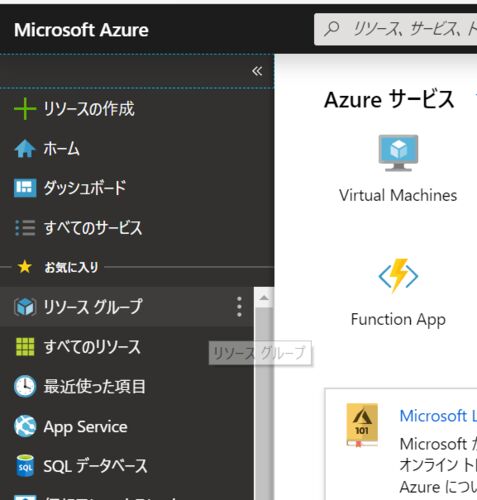Open 最近使った項目 in favorites

click(95, 387)
